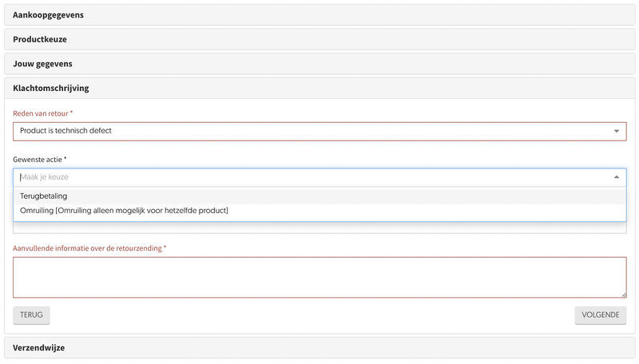The width and height of the screenshot is (639, 364).
Task: Expand the Aankoopgegevens section
Action: click(x=48, y=15)
